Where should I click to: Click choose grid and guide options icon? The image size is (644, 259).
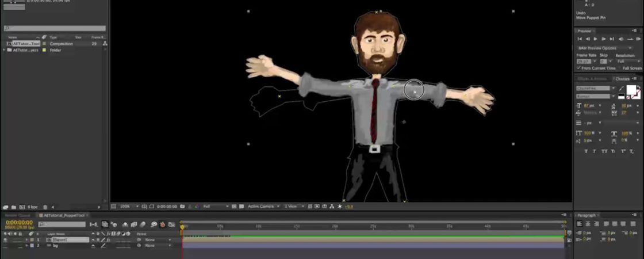click(144, 207)
